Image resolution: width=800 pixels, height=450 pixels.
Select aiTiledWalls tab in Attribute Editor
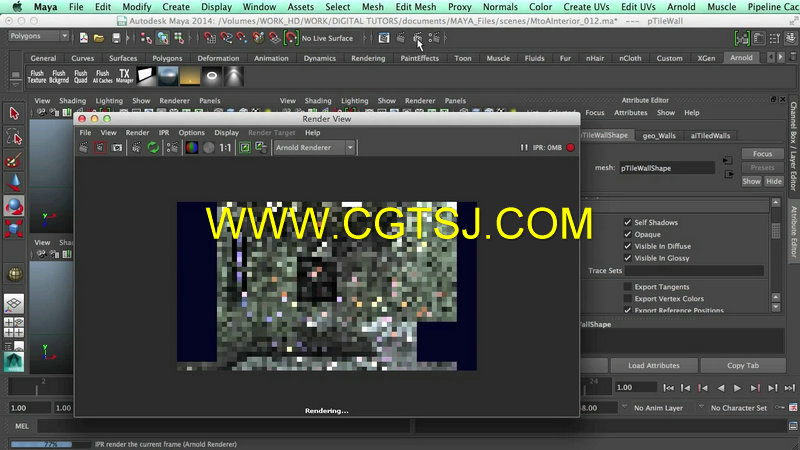pyautogui.click(x=710, y=136)
